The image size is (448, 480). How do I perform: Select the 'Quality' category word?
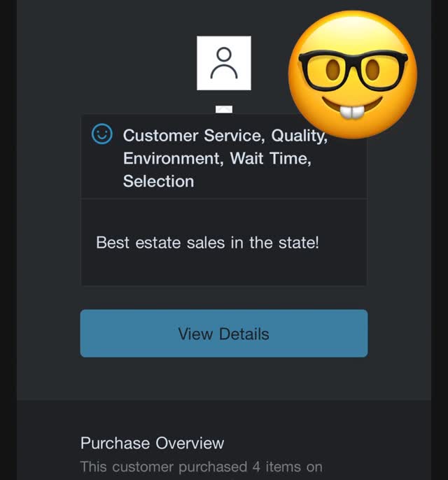(x=299, y=136)
